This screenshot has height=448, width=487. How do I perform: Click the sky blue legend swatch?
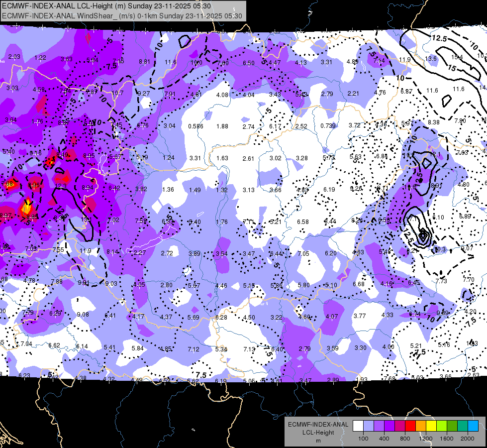pyautogui.click(x=473, y=426)
